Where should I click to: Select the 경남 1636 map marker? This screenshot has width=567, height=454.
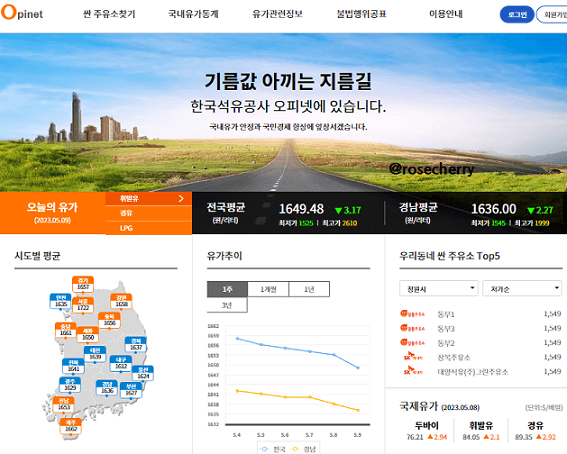(x=107, y=387)
